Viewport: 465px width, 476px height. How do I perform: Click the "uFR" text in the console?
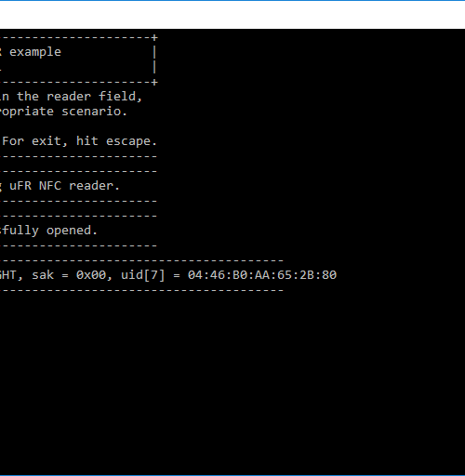click(x=20, y=186)
